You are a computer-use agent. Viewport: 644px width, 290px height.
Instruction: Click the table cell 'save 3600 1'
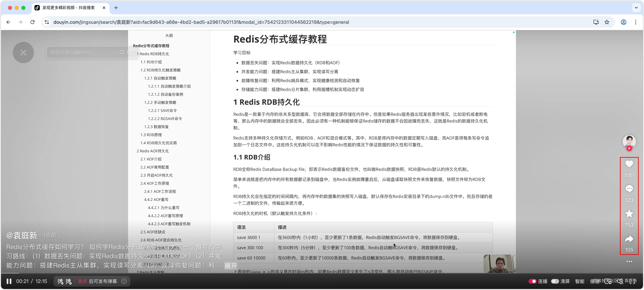254,237
